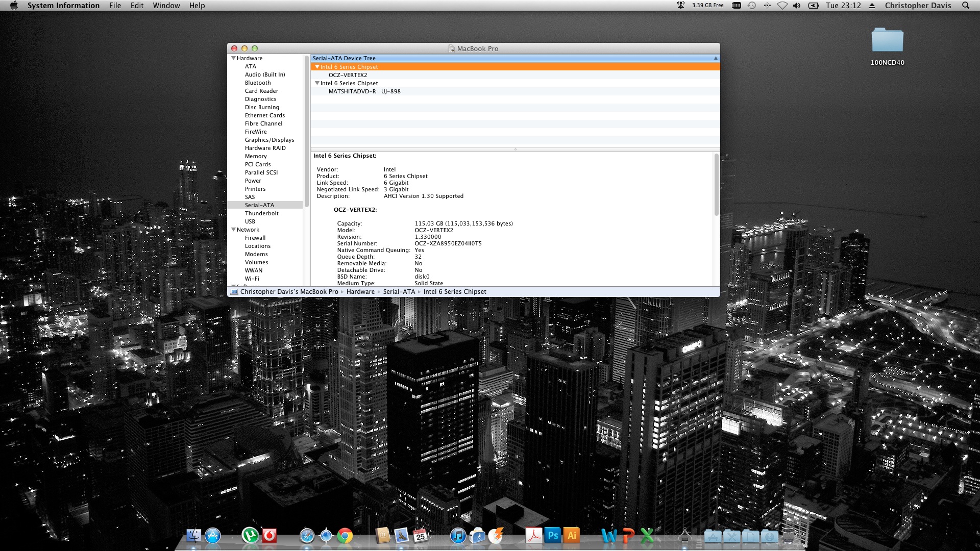This screenshot has width=980, height=551.
Task: Collapse the highlighted Intel 6 Series Chipset row
Action: coord(317,67)
